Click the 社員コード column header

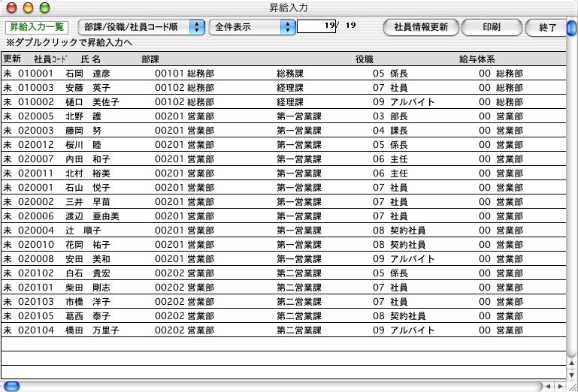click(51, 59)
